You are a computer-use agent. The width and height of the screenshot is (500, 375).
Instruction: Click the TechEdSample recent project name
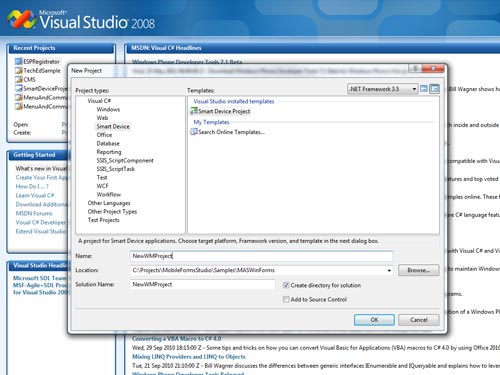(x=42, y=70)
